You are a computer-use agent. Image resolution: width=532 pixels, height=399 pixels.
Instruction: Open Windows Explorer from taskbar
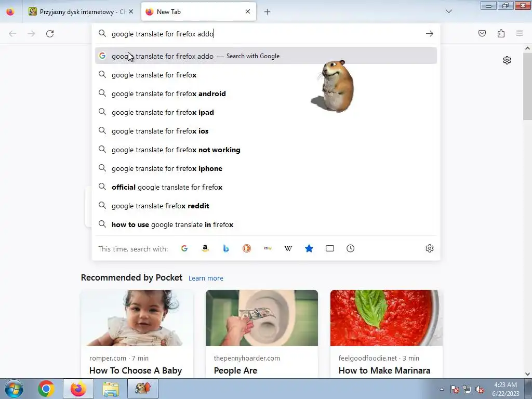pyautogui.click(x=111, y=389)
